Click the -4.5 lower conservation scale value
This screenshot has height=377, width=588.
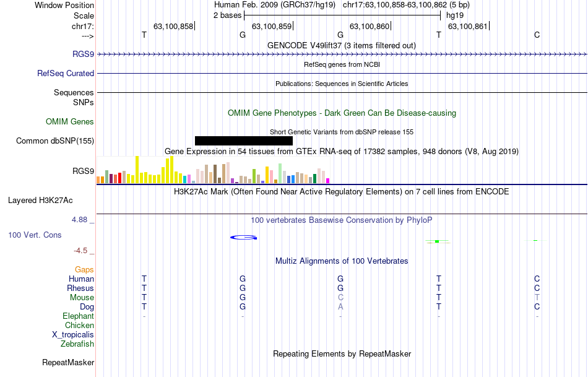(80, 251)
